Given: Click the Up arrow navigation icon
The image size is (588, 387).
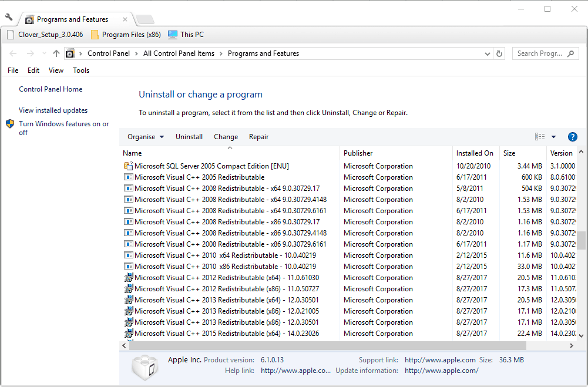Looking at the screenshot, I should 56,53.
